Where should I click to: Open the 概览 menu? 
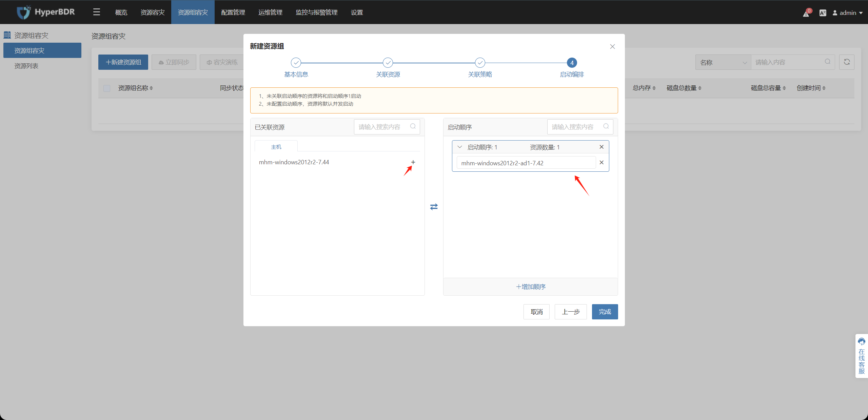coord(121,13)
